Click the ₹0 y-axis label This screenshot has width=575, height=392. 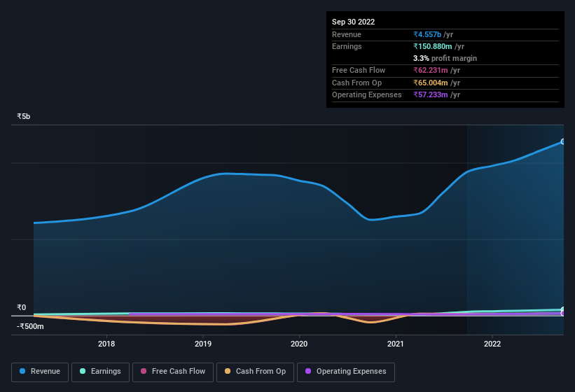21,307
